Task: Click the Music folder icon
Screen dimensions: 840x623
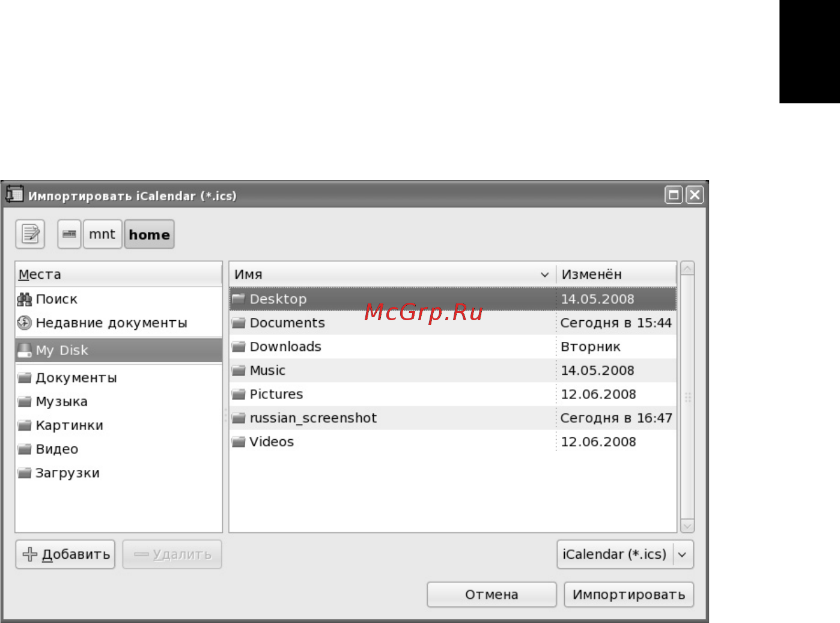Action: point(239,371)
